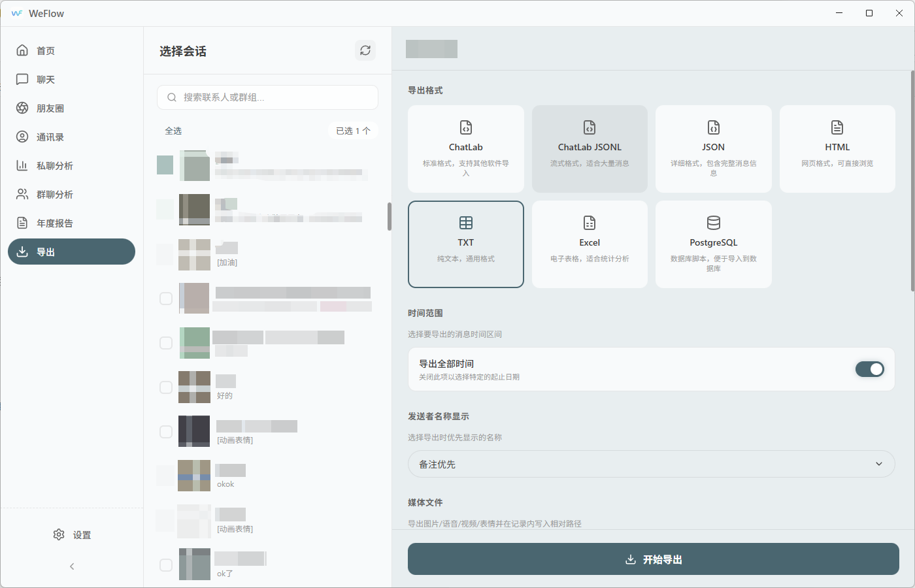
Task: Check the box for conversation ok了
Action: tap(166, 564)
